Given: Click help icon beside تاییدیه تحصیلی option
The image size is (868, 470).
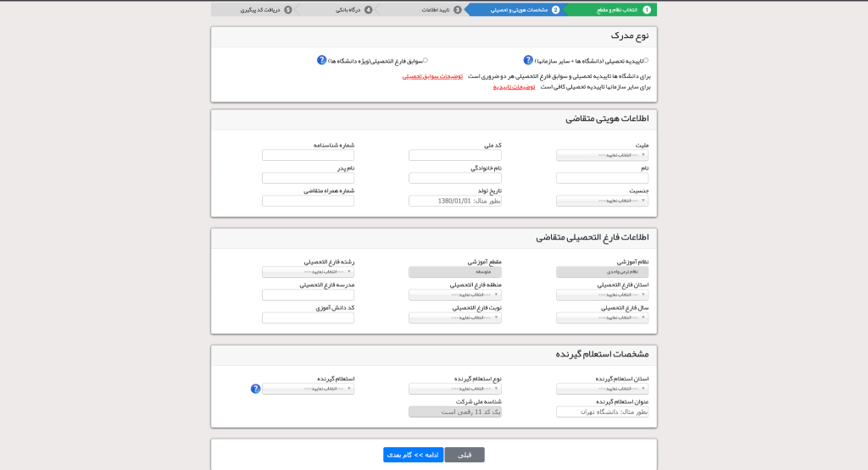Looking at the screenshot, I should click(x=528, y=60).
